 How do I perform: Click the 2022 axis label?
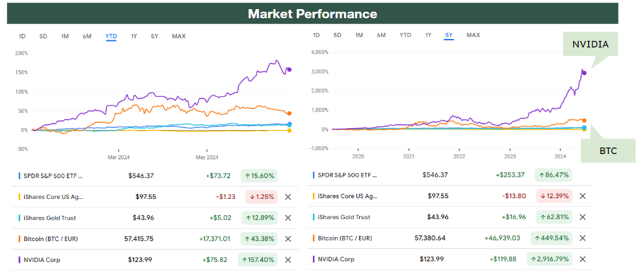(x=459, y=157)
